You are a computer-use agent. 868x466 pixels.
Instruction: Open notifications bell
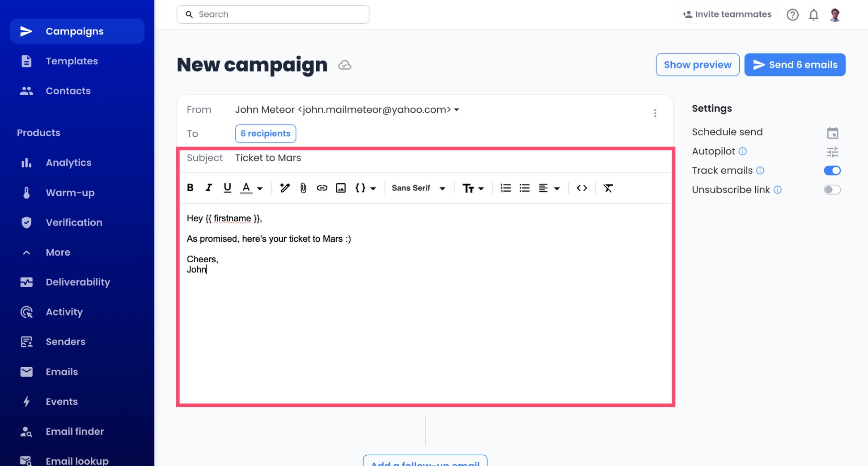point(814,15)
